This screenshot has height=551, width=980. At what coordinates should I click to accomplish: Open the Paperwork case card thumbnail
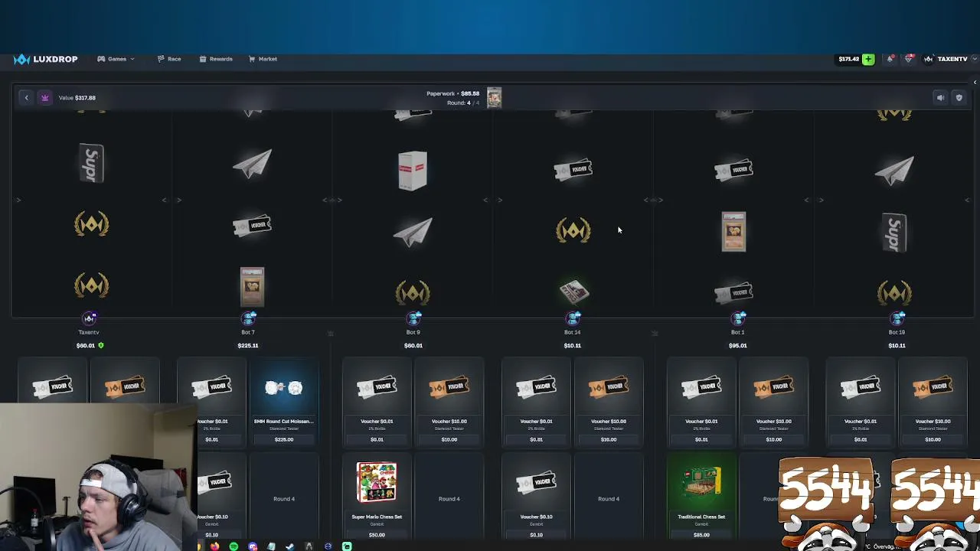[494, 97]
